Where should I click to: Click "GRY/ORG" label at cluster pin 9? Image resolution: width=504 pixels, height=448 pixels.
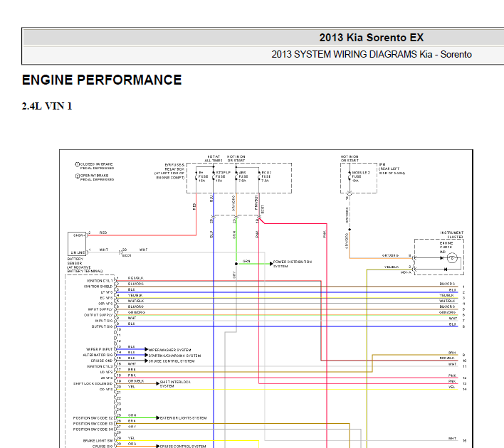coord(390,255)
